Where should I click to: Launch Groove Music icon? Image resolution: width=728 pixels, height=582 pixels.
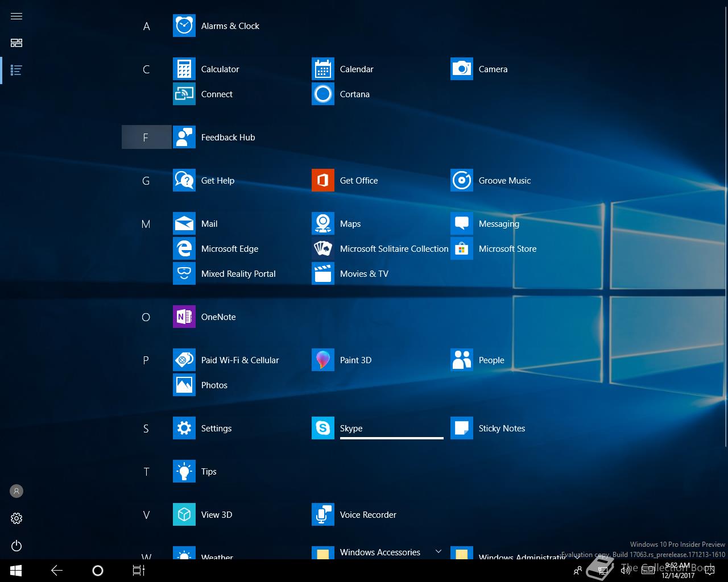[462, 181]
